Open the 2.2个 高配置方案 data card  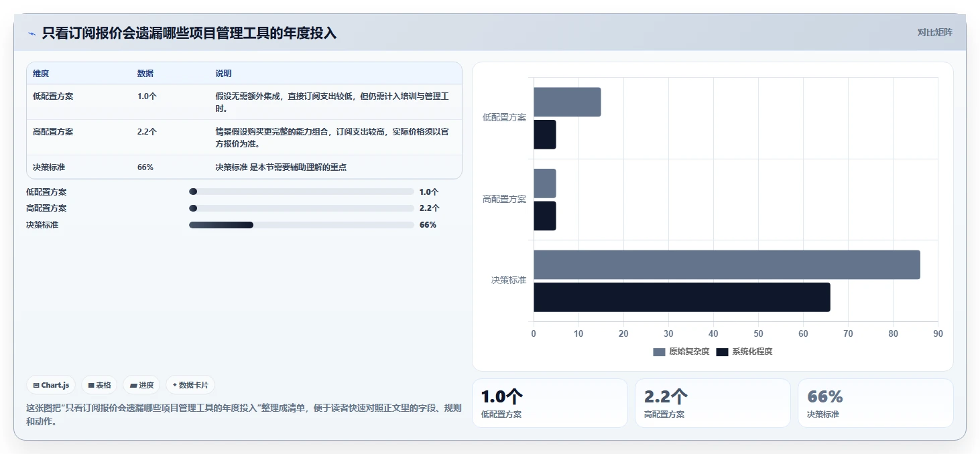pyautogui.click(x=713, y=403)
